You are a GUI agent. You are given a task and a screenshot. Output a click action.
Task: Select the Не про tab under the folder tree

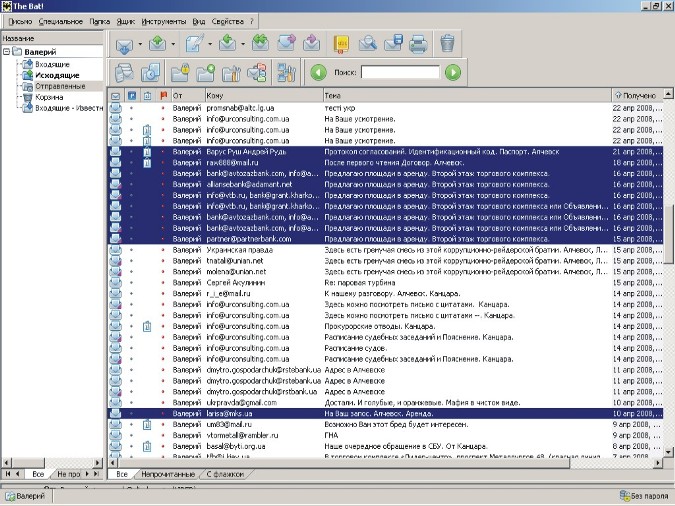pyautogui.click(x=68, y=474)
